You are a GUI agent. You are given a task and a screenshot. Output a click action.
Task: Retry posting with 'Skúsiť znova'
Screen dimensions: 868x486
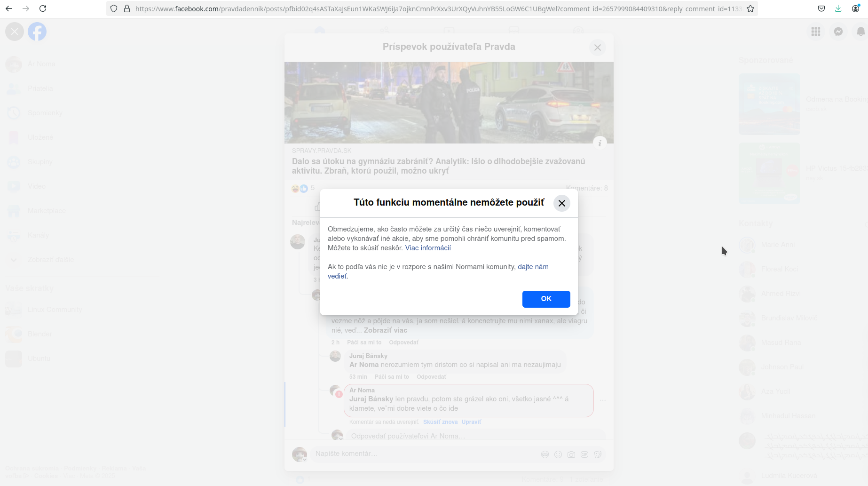point(440,422)
